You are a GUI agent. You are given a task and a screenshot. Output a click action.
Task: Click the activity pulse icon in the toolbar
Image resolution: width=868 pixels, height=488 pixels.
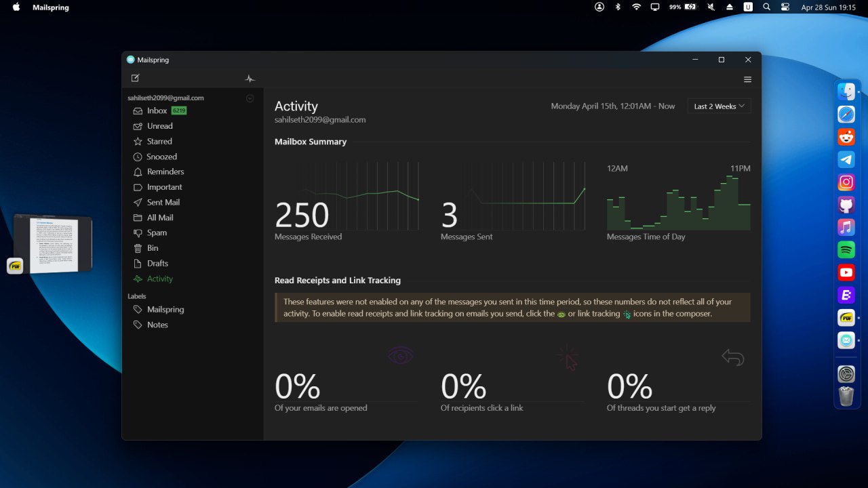click(250, 79)
